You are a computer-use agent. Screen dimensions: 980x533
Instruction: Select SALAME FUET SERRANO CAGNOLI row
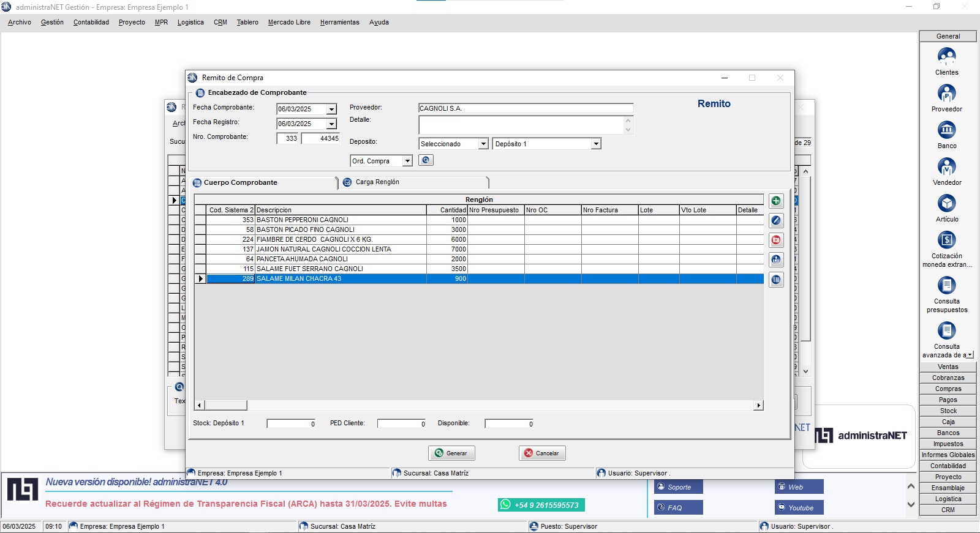tap(479, 269)
